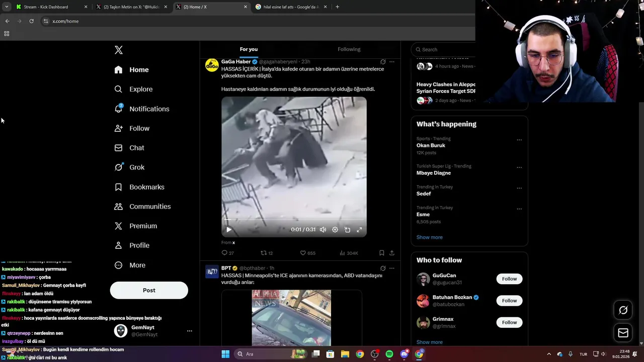Open Discord from the taskbar
This screenshot has width=644, height=362.
coord(405,354)
